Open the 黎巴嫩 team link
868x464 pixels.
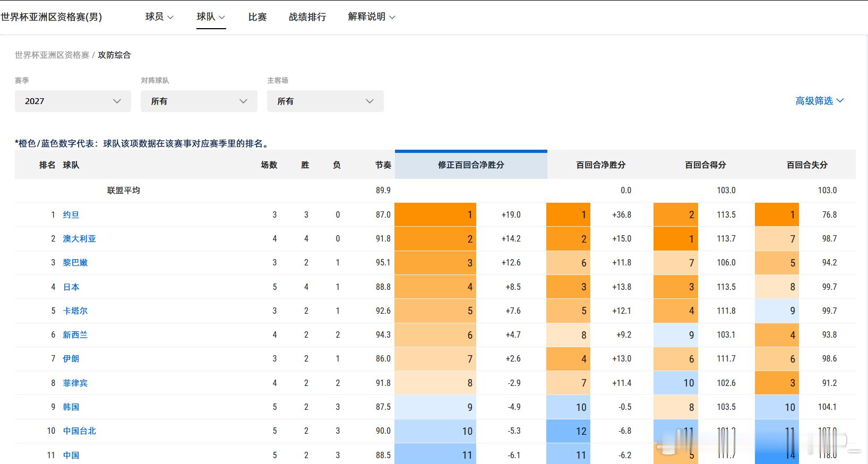tap(75, 262)
